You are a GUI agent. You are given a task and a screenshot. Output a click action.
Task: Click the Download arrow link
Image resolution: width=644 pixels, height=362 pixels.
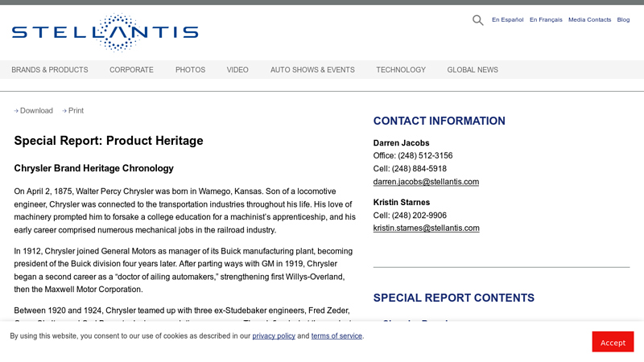[x=34, y=111]
